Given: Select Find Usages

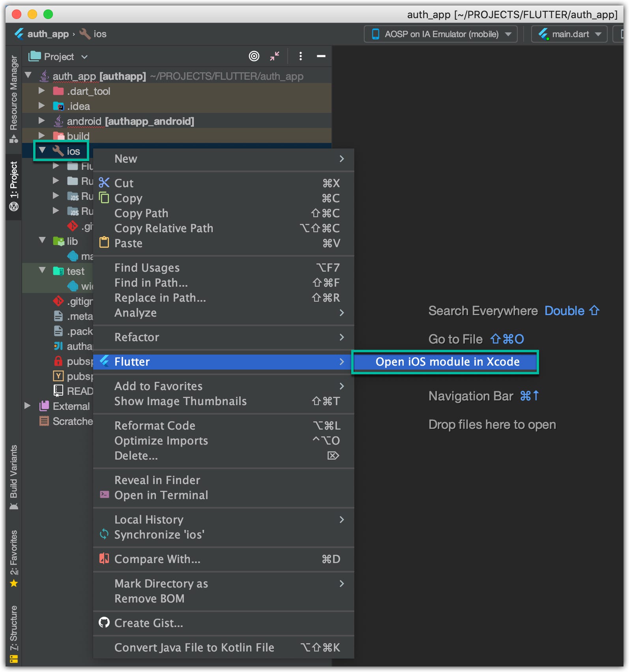Looking at the screenshot, I should [224, 268].
